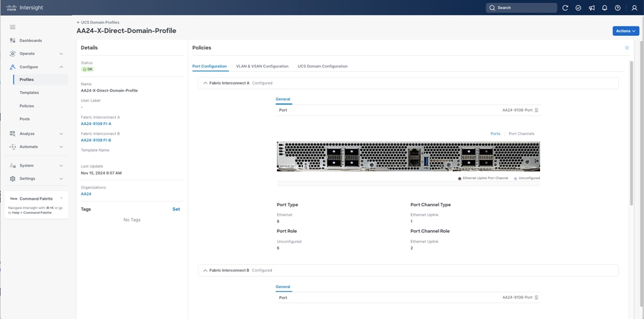Collapse the Configure menu chevron

click(61, 66)
